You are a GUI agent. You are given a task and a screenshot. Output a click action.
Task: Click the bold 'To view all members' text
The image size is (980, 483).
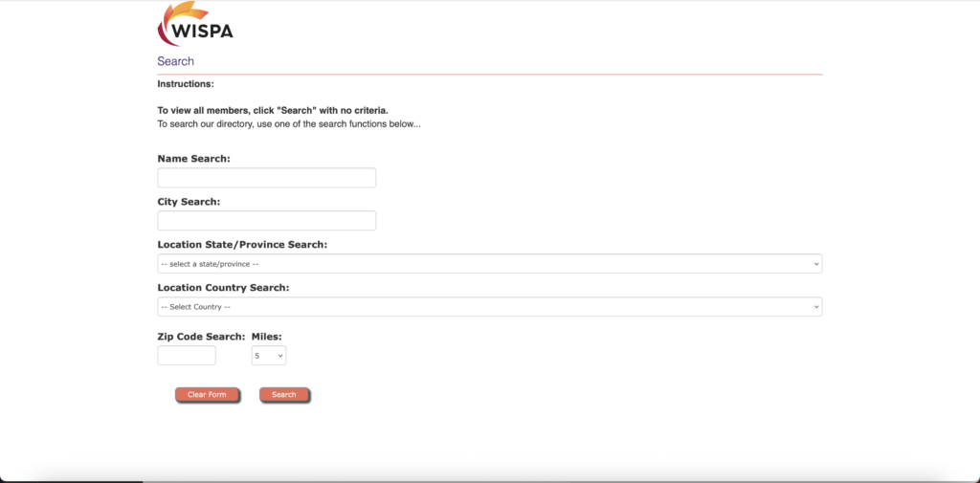coord(273,110)
